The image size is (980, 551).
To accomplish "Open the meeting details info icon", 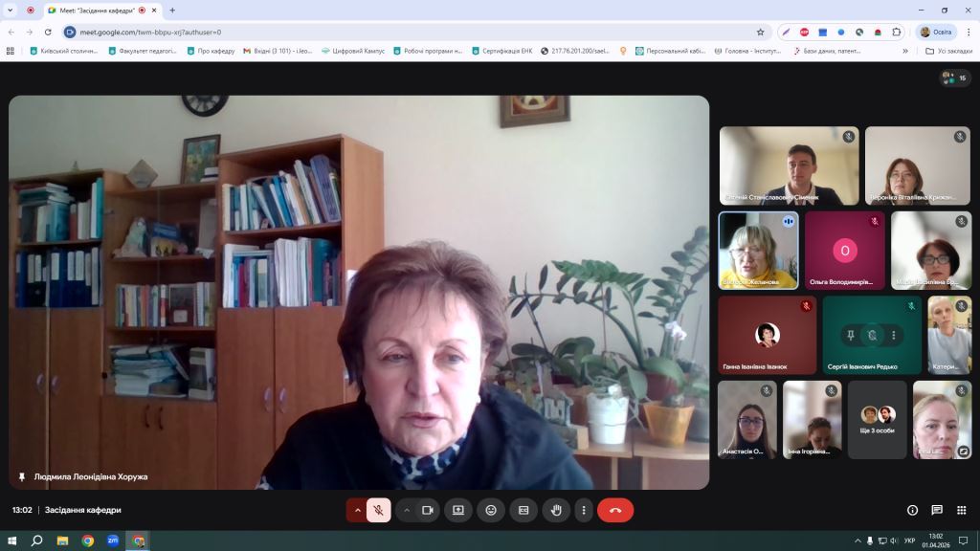I will [x=912, y=510].
